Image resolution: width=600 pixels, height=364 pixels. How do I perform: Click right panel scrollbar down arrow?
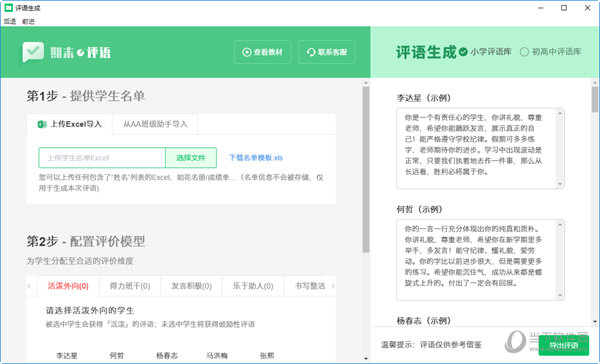[595, 322]
